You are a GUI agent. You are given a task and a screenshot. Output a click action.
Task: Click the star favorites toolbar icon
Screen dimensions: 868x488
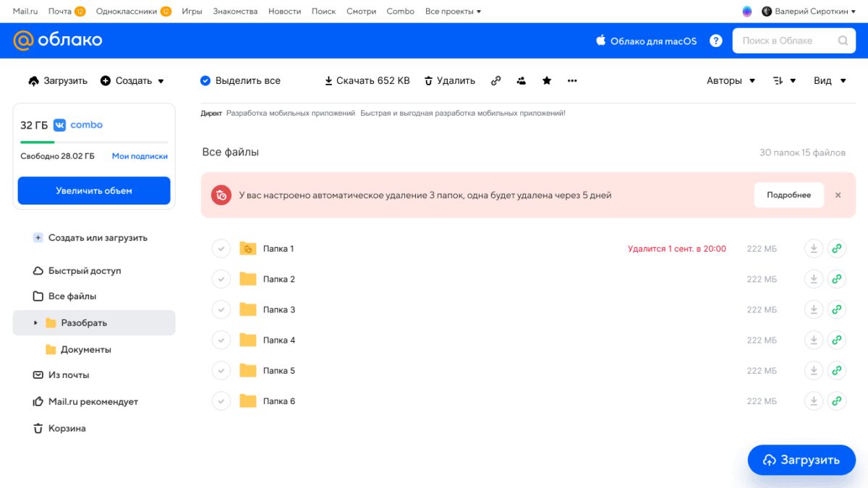point(547,81)
